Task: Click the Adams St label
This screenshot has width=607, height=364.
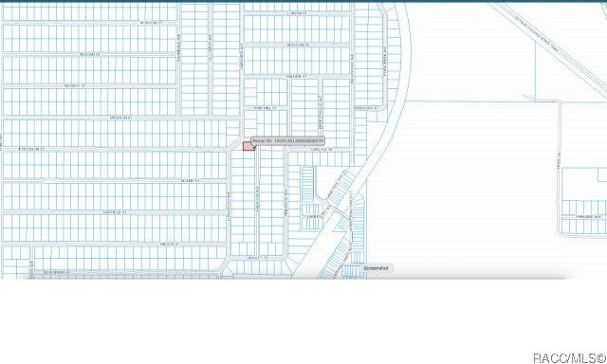Action: [x=190, y=181]
